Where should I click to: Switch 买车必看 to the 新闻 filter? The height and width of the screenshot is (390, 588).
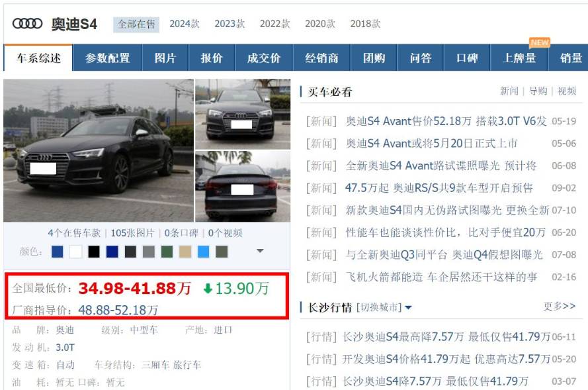[x=509, y=91]
